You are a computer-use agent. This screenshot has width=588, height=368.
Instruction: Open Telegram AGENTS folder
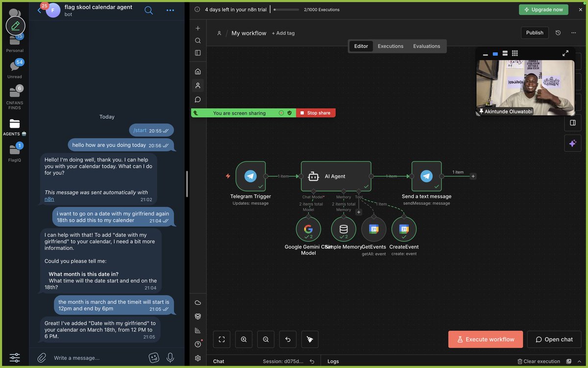(15, 127)
